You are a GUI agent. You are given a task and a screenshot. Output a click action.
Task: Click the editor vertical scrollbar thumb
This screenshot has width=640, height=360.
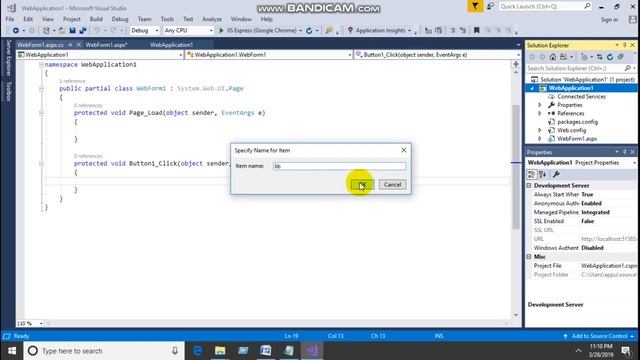(516, 167)
